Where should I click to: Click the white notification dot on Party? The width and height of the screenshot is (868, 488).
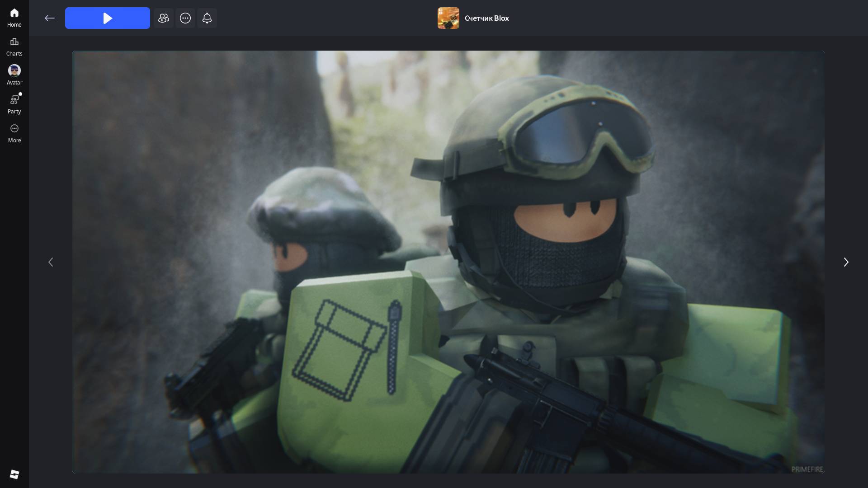coord(20,94)
